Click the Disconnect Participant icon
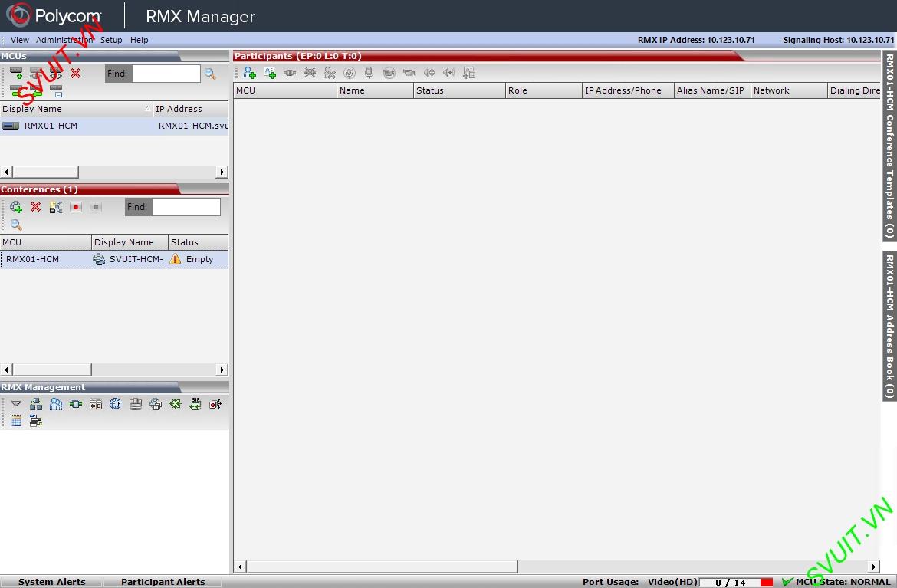Viewport: 897px width, 588px height. (x=310, y=73)
